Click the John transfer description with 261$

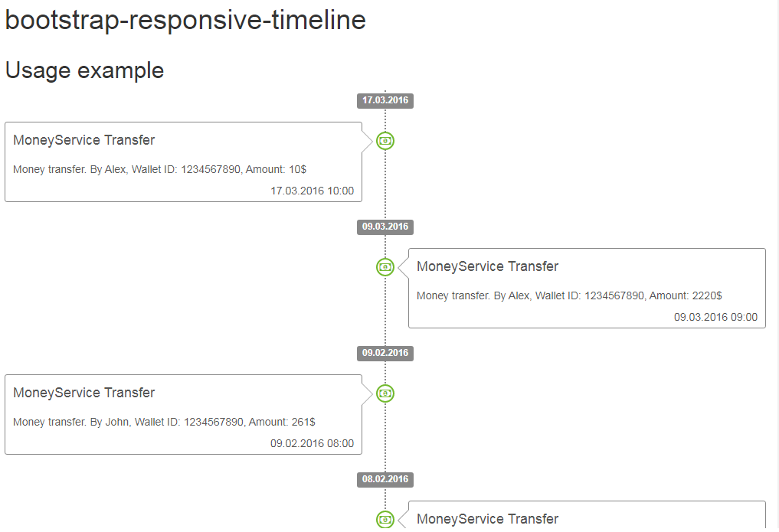point(164,423)
